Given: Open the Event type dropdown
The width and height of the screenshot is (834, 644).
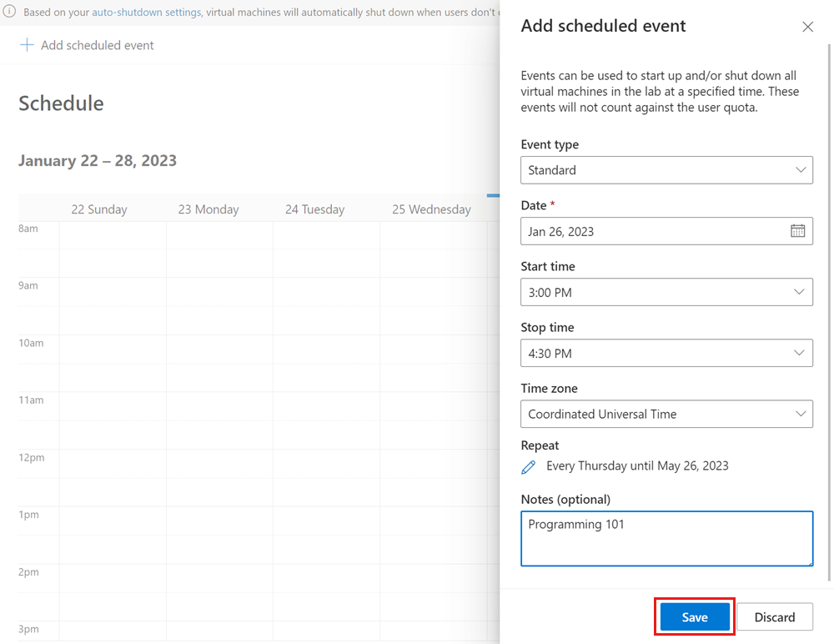Looking at the screenshot, I should tap(666, 170).
